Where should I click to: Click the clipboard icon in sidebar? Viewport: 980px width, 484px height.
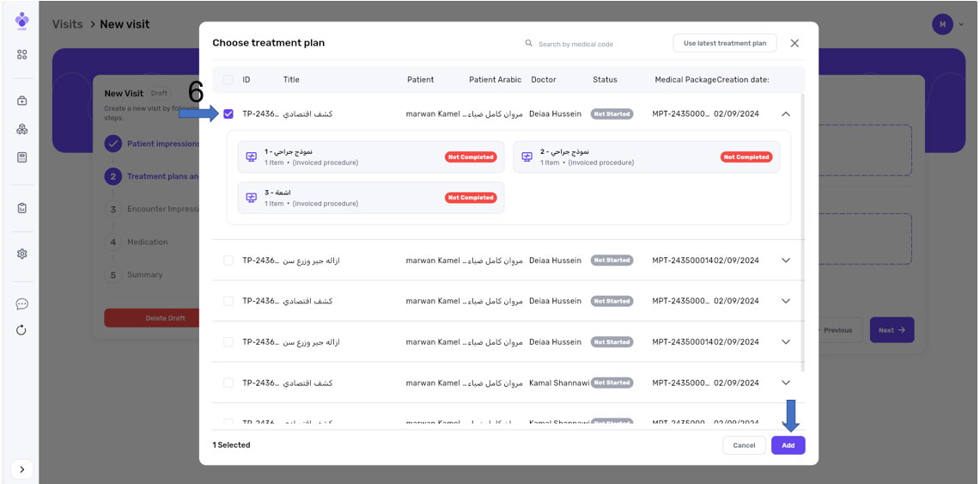[21, 208]
